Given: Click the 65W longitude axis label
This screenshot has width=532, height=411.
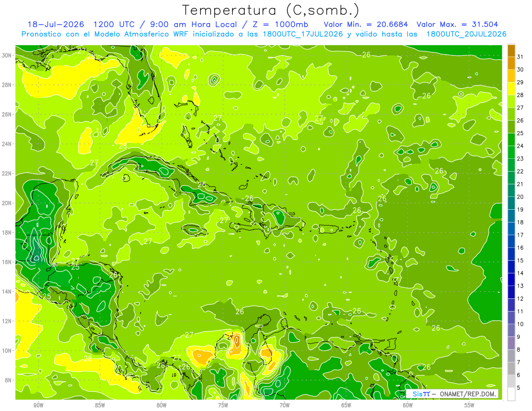Looking at the screenshot, I should pyautogui.click(x=346, y=406).
